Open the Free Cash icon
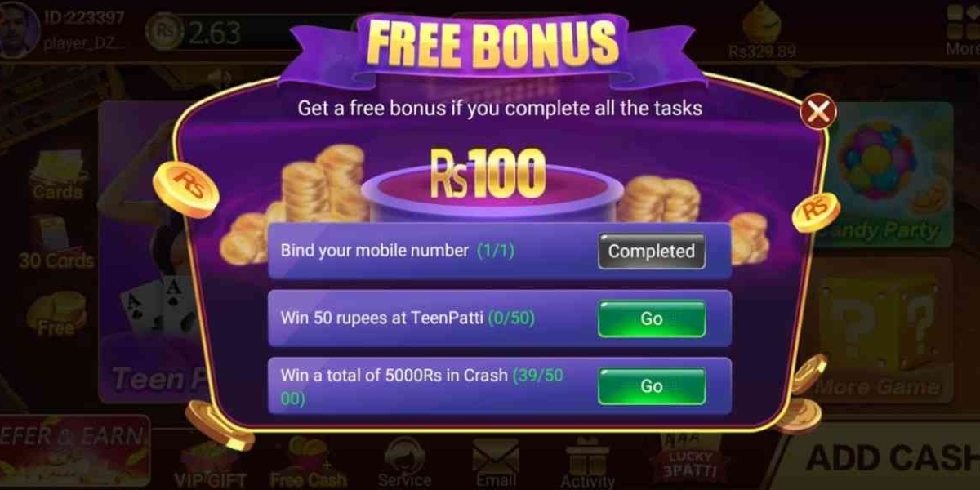The image size is (980, 490). pos(308,465)
